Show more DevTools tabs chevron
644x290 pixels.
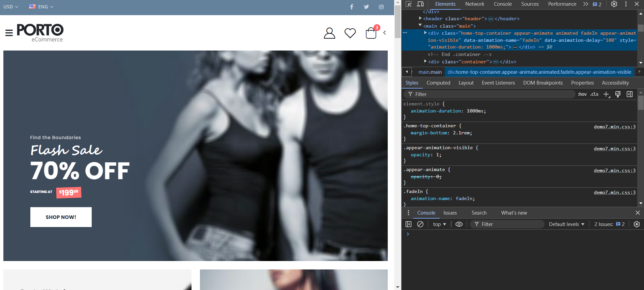[x=586, y=4]
